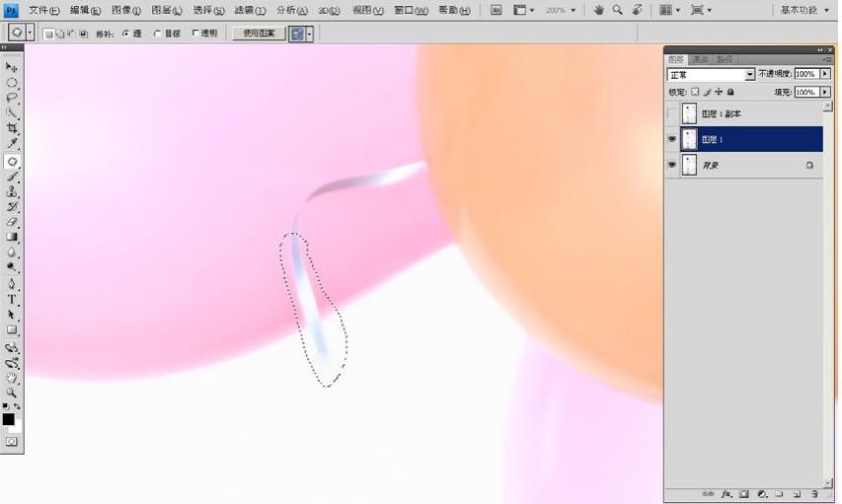Open the fill slider arrow
Image resolution: width=842 pixels, height=504 pixels.
tap(825, 92)
